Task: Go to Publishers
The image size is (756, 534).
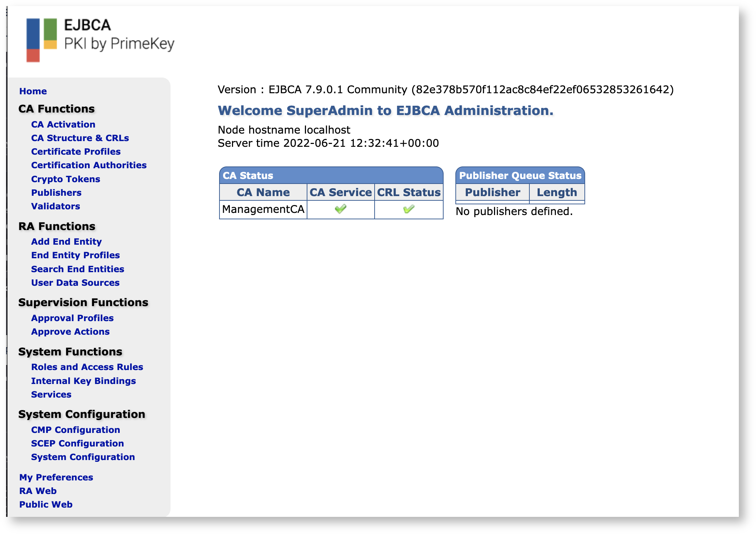Action: coord(56,193)
